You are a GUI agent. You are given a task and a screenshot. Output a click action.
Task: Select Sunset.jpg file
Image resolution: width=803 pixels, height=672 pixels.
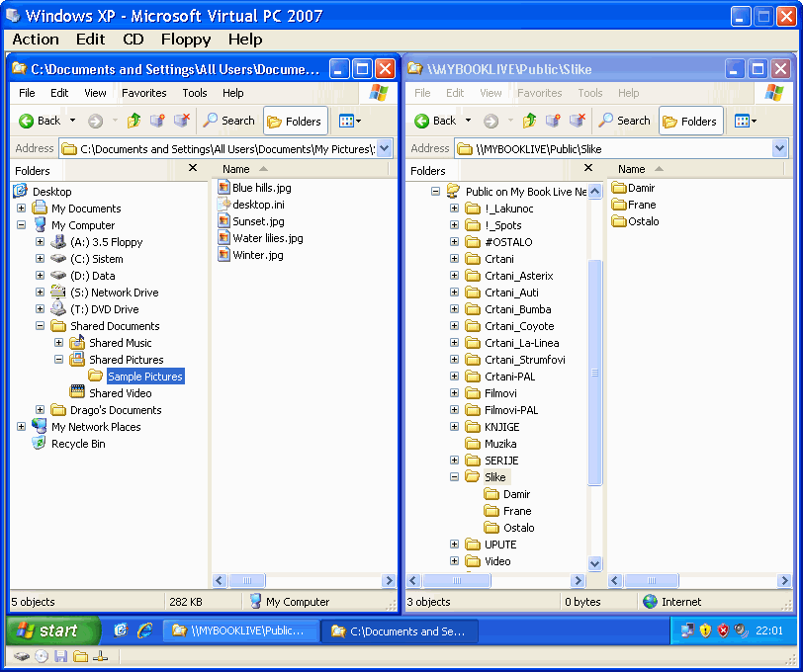[x=251, y=221]
